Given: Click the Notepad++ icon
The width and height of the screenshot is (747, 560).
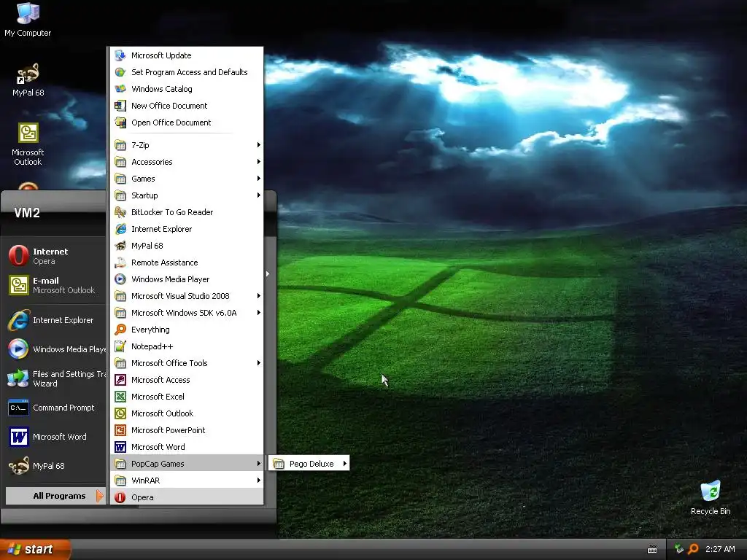Looking at the screenshot, I should tap(120, 346).
